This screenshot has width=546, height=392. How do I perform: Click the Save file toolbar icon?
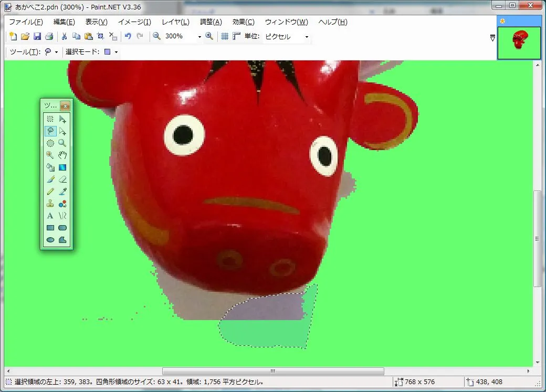pyautogui.click(x=37, y=36)
